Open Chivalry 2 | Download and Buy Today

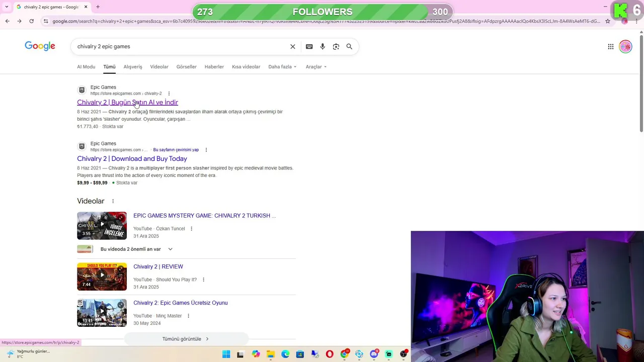click(132, 158)
